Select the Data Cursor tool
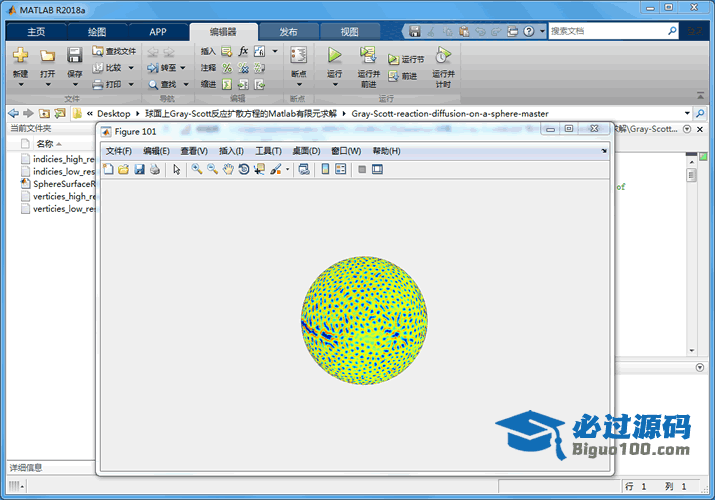 (259, 170)
